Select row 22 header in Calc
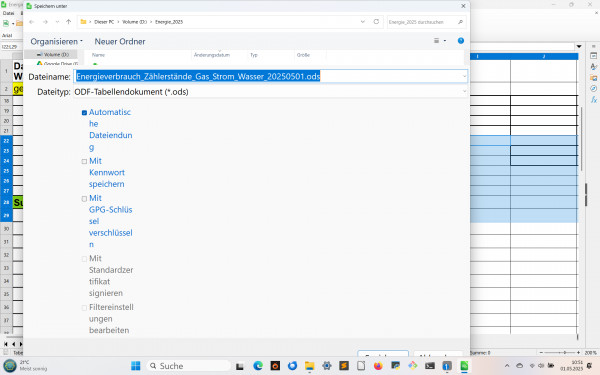This screenshot has width=600, height=375. tap(6, 141)
